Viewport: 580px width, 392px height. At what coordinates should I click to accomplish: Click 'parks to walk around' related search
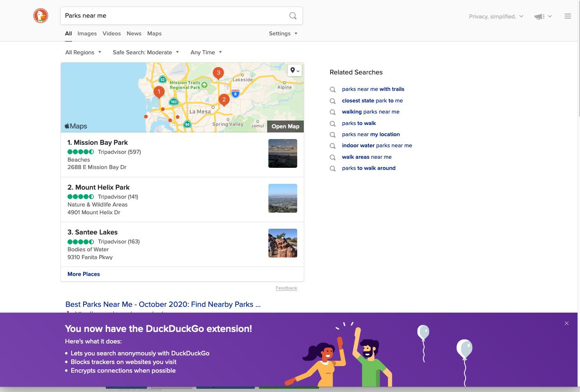point(369,168)
